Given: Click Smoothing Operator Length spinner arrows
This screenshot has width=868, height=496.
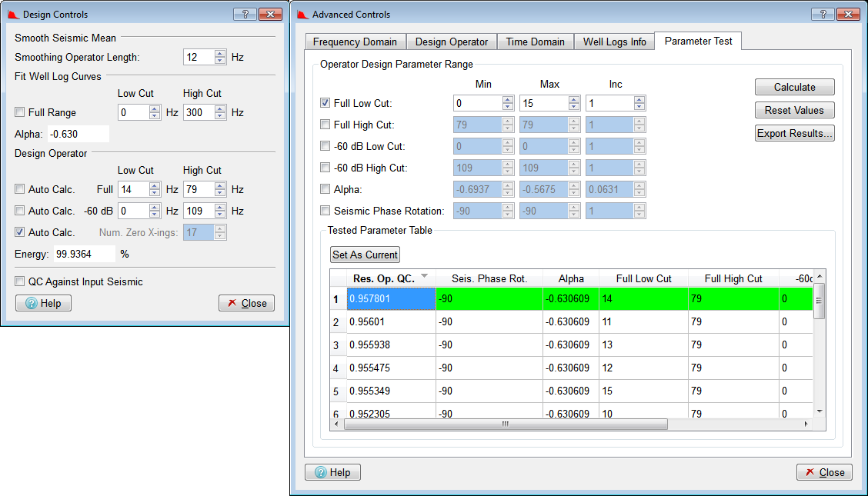Looking at the screenshot, I should tap(220, 57).
